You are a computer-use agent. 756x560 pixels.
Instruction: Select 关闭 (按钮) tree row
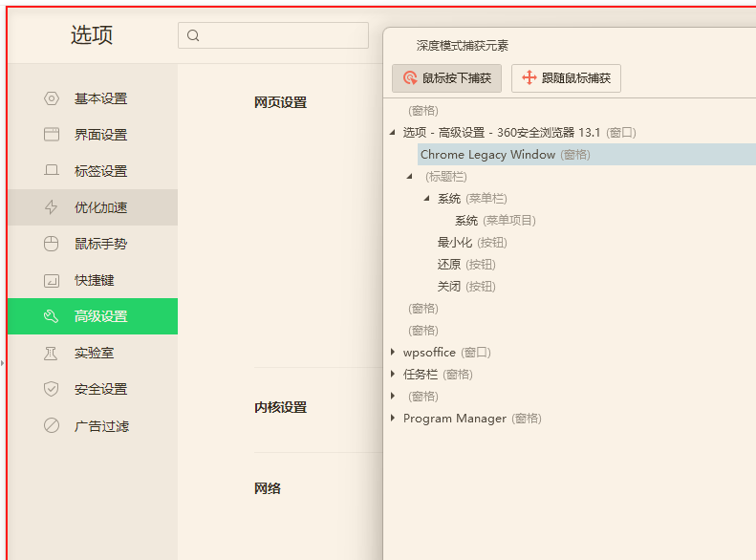click(466, 287)
